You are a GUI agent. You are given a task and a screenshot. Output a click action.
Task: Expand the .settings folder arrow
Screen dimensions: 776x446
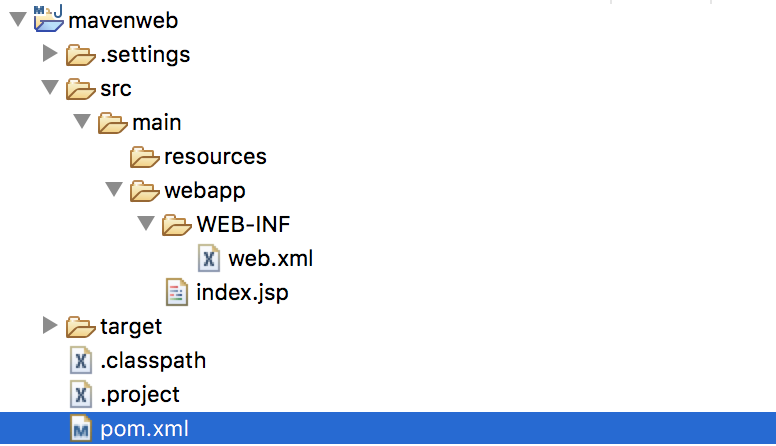click(x=49, y=53)
